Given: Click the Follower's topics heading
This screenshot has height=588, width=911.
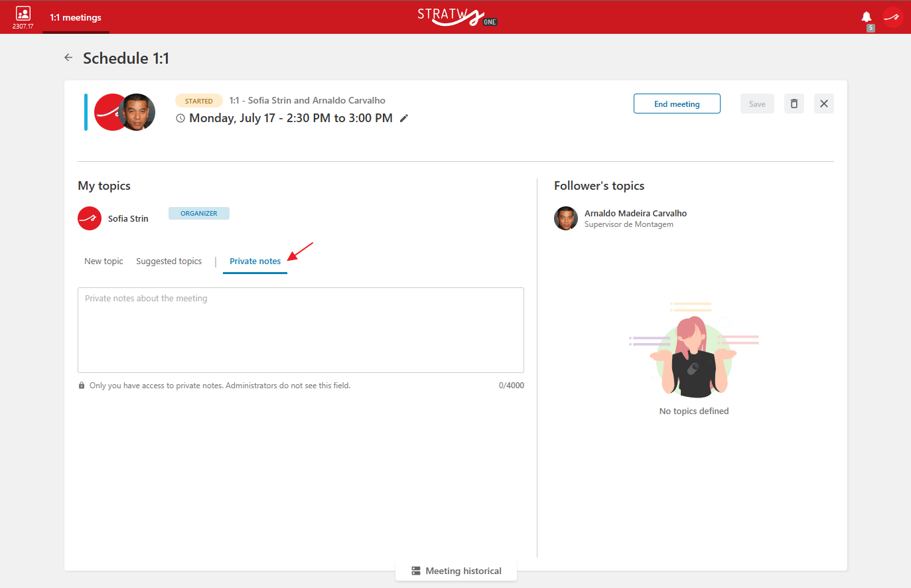Looking at the screenshot, I should pyautogui.click(x=599, y=186).
